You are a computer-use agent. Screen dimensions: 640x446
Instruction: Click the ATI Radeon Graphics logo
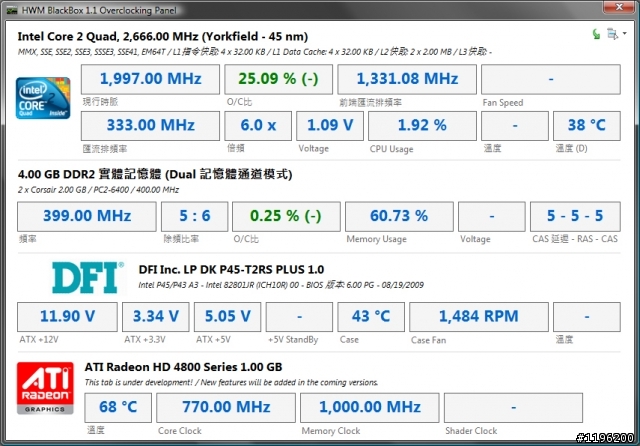click(x=45, y=388)
